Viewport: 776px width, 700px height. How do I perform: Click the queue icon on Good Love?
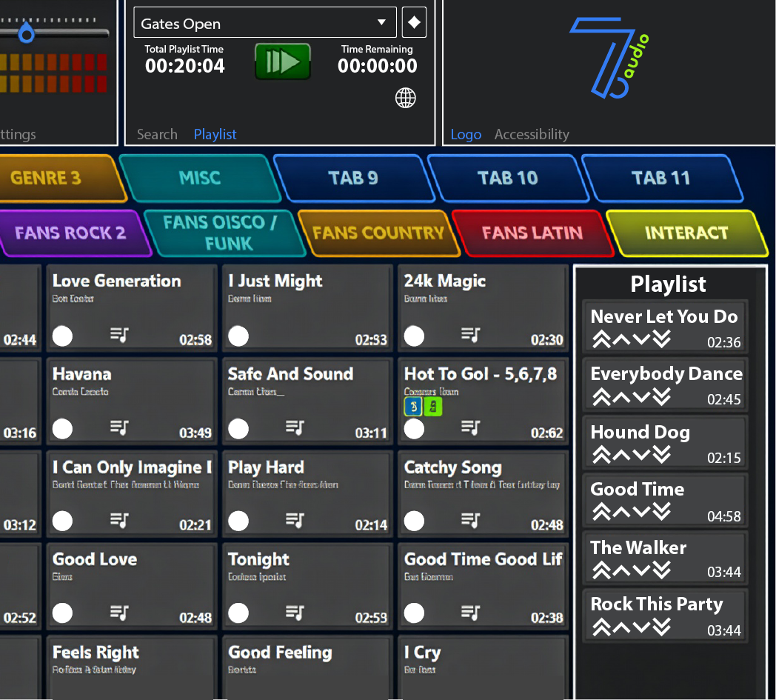(x=119, y=613)
